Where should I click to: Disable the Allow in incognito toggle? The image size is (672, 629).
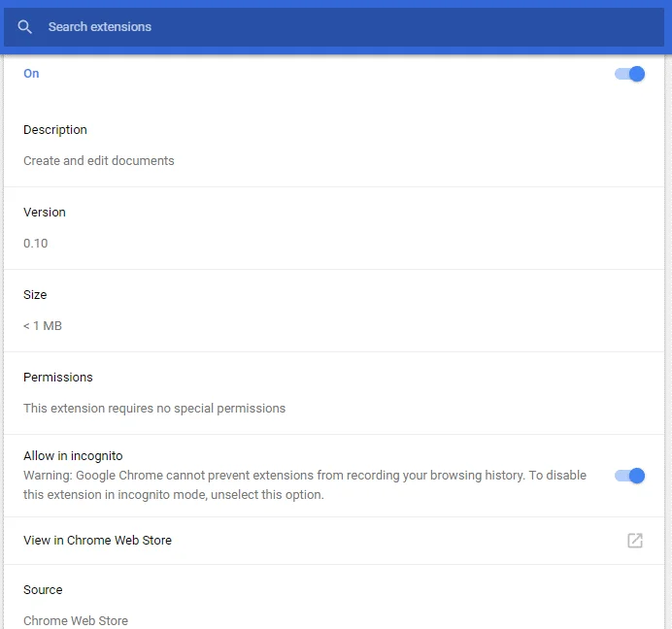[629, 476]
